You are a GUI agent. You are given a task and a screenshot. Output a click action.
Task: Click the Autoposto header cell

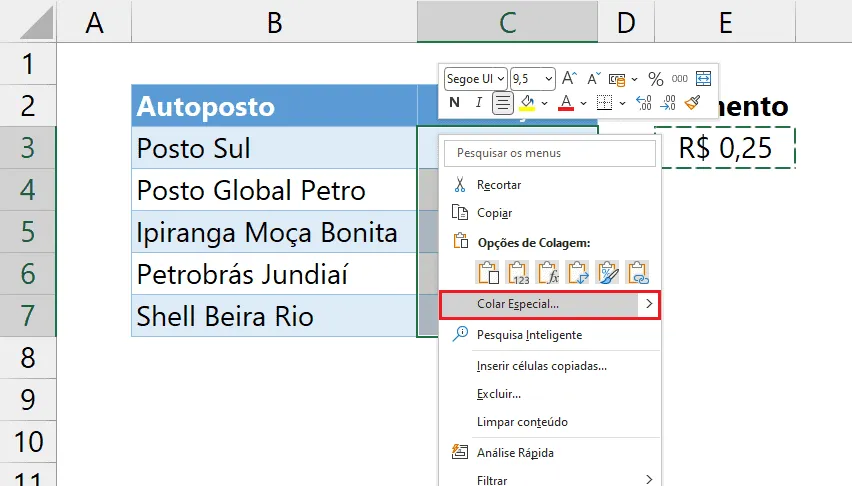pos(274,106)
